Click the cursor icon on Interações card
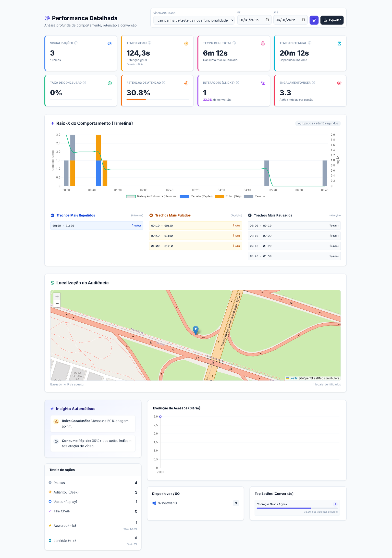 (x=262, y=83)
